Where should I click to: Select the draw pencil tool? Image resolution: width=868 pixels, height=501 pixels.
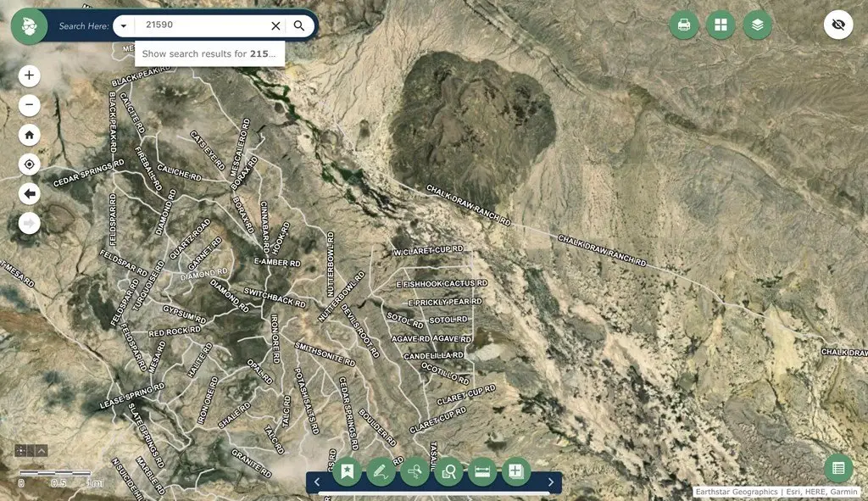tap(381, 471)
